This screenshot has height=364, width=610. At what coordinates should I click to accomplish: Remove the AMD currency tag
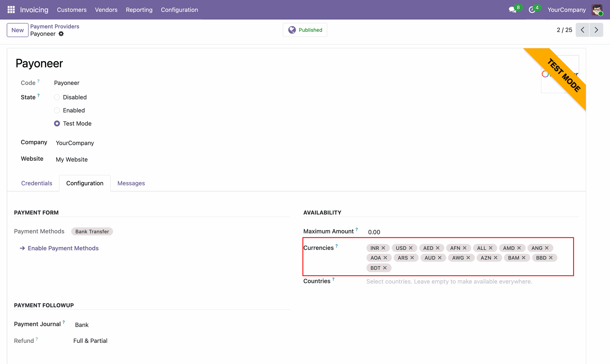519,248
